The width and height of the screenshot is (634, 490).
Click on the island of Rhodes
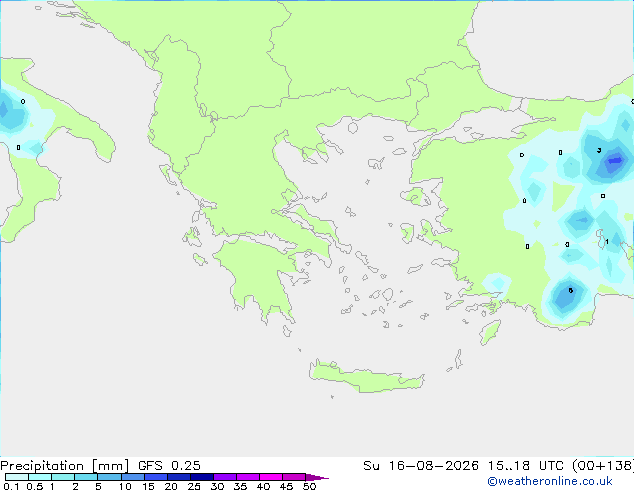pos(490,332)
